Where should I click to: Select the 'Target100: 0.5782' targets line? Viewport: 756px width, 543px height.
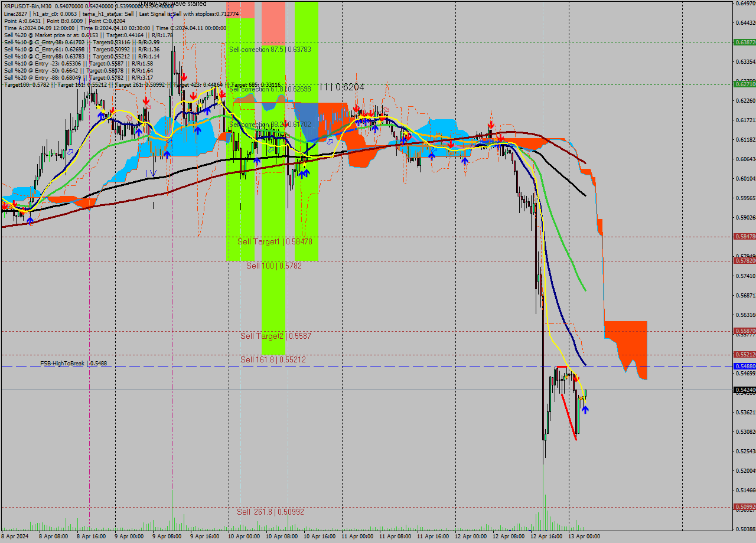(142, 85)
